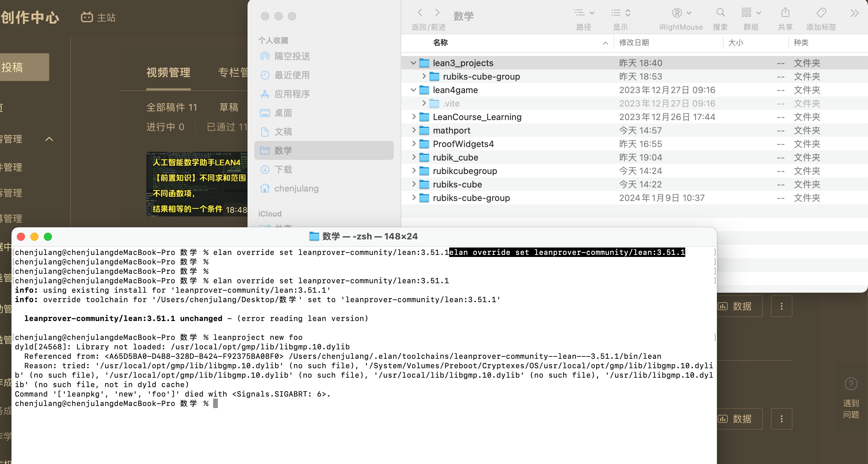The width and height of the screenshot is (868, 464).
Task: Select the mathport folder icon
Action: [x=424, y=130]
